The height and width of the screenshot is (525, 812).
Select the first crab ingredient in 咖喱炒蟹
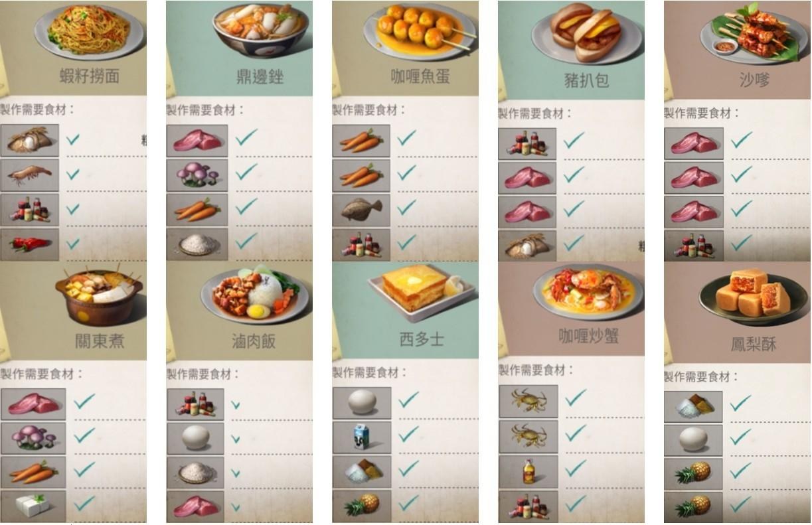(x=528, y=401)
